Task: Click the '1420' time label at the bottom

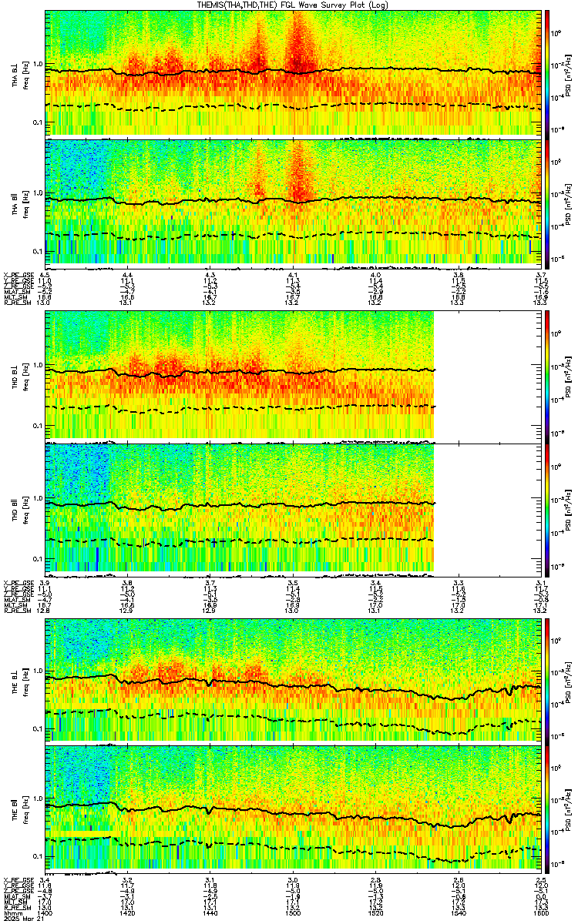Action: (x=128, y=912)
